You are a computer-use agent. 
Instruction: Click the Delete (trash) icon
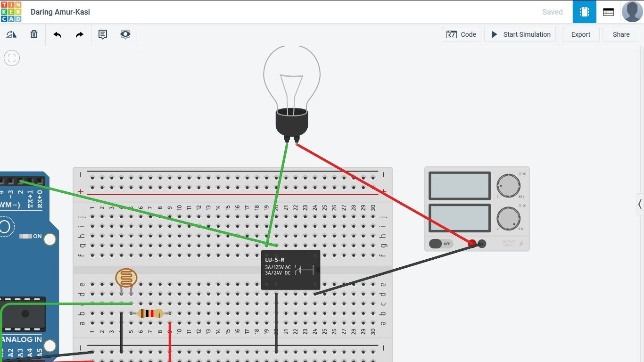tap(33, 34)
